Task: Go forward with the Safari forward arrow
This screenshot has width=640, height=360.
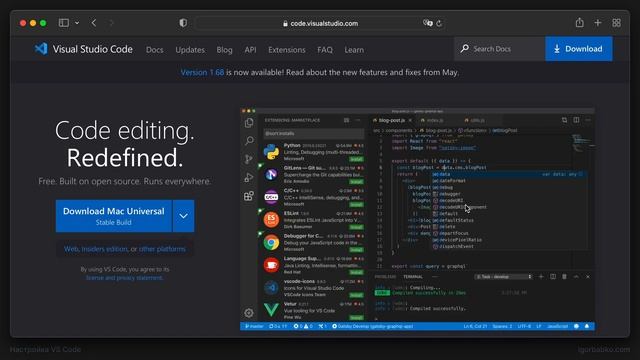Action: click(x=111, y=23)
